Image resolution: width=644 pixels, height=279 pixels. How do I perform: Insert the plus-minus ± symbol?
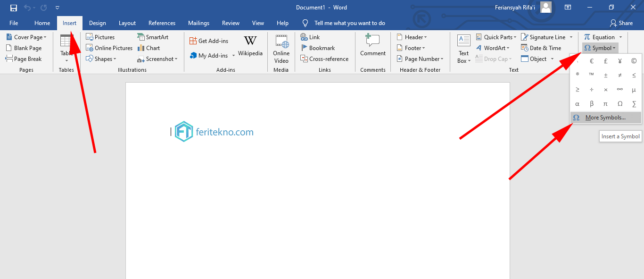(606, 75)
